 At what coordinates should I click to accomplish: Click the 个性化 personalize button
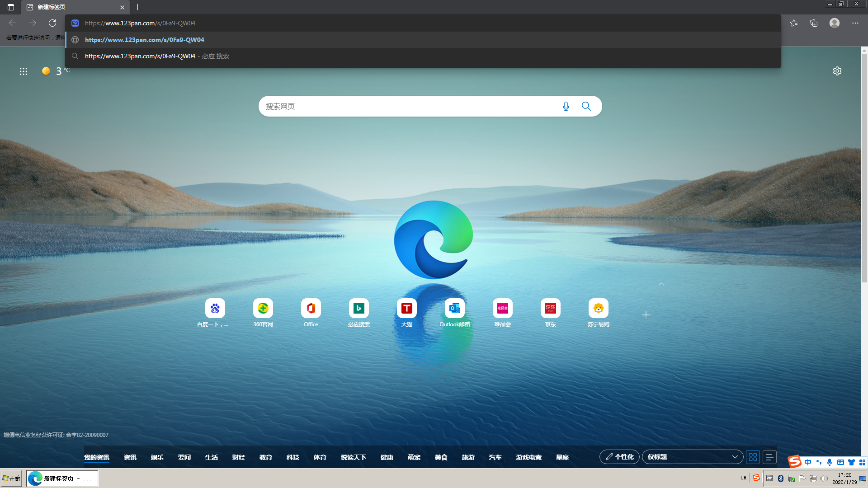619,457
